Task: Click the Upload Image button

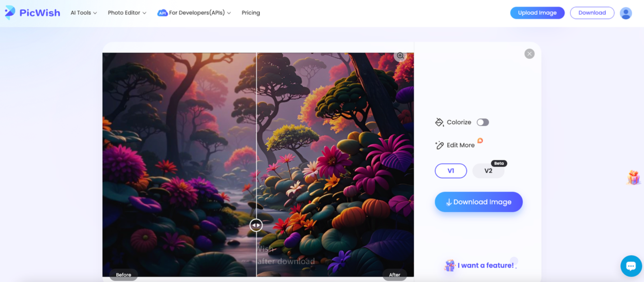Action: click(537, 13)
